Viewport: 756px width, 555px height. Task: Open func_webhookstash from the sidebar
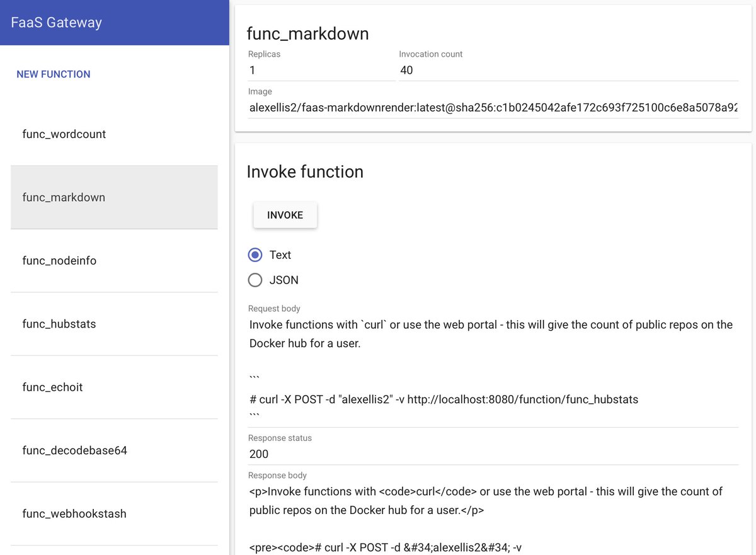(114, 514)
